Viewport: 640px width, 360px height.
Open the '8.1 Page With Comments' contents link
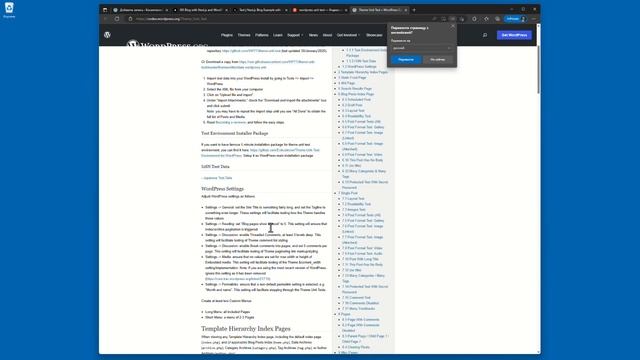pyautogui.click(x=361, y=320)
